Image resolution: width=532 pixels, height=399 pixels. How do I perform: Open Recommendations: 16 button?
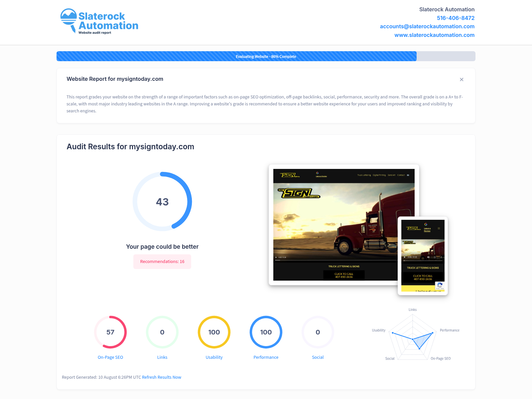pyautogui.click(x=162, y=262)
